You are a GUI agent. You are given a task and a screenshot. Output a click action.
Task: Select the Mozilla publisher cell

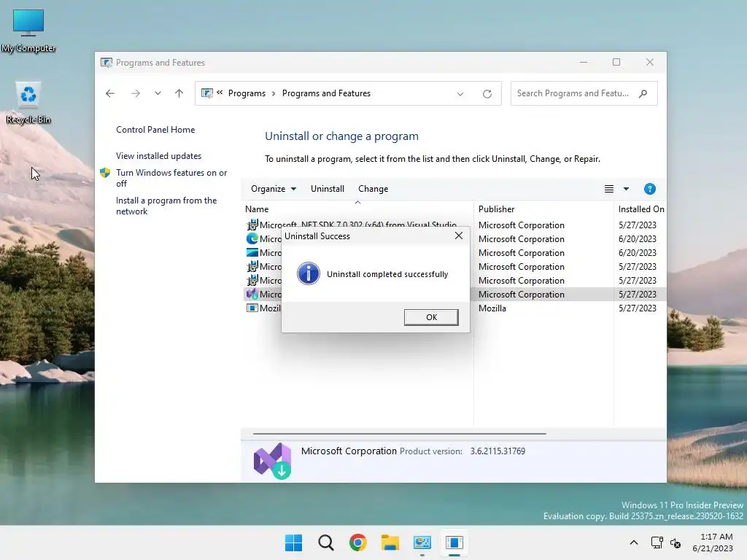pos(492,308)
